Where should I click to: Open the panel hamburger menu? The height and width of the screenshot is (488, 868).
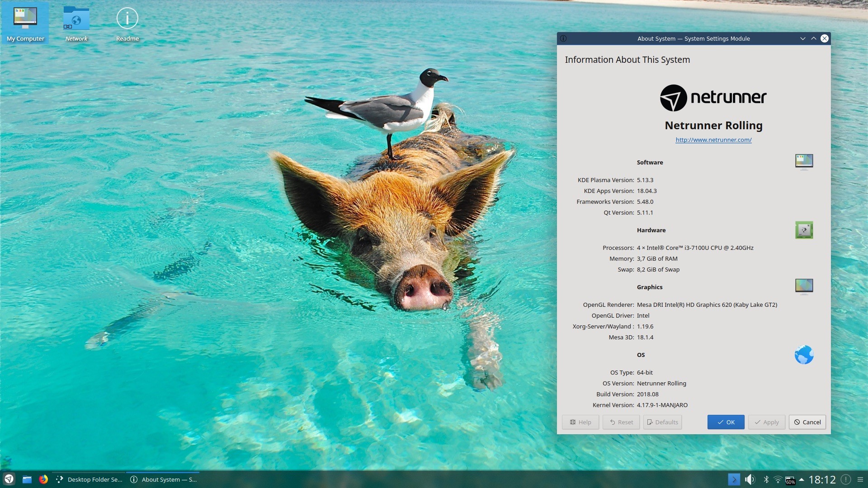(860, 479)
